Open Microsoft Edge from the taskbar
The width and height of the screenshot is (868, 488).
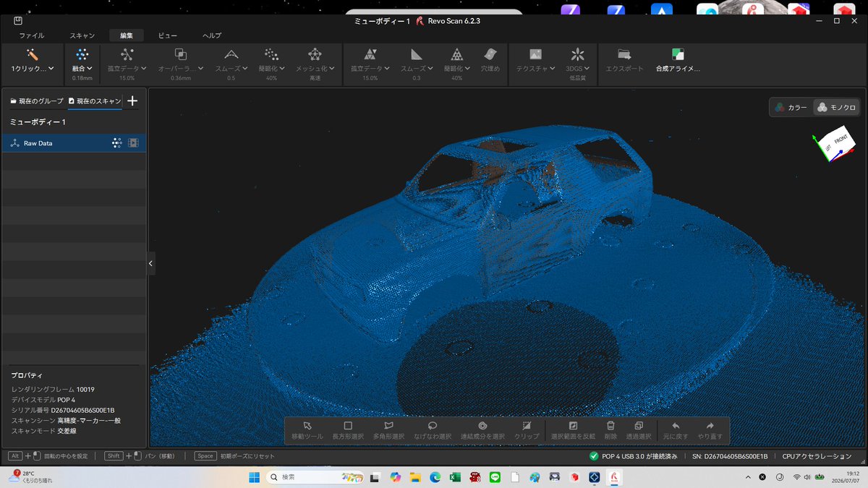(x=435, y=477)
